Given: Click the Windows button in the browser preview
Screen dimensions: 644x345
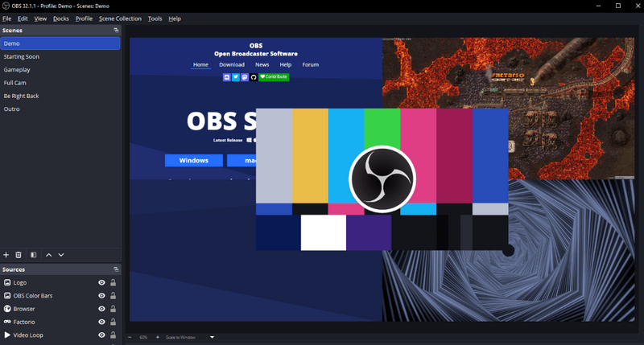Looking at the screenshot, I should [194, 160].
